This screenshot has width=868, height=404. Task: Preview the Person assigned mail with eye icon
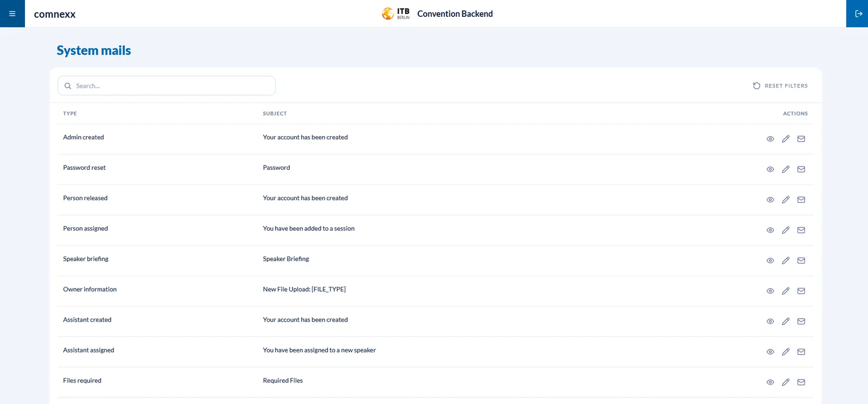[x=770, y=230]
